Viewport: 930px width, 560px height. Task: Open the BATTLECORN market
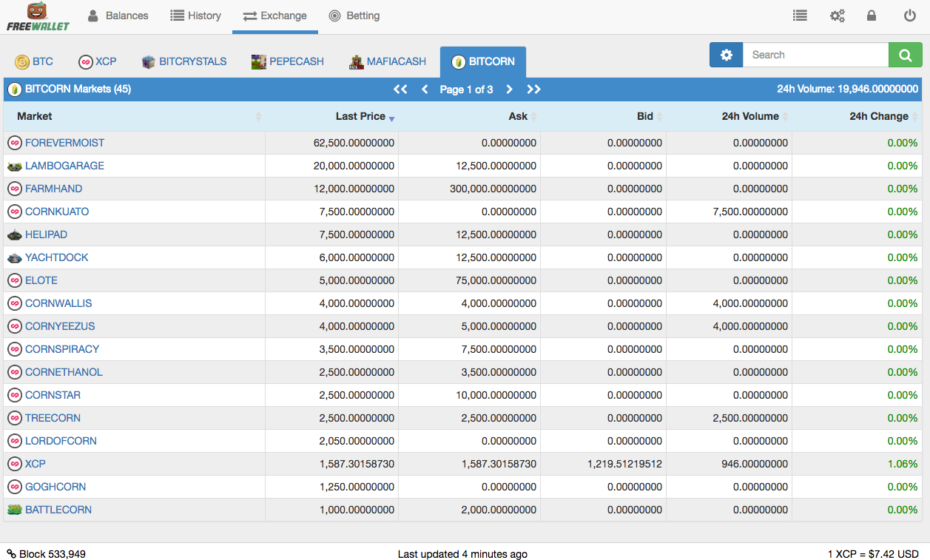[58, 510]
